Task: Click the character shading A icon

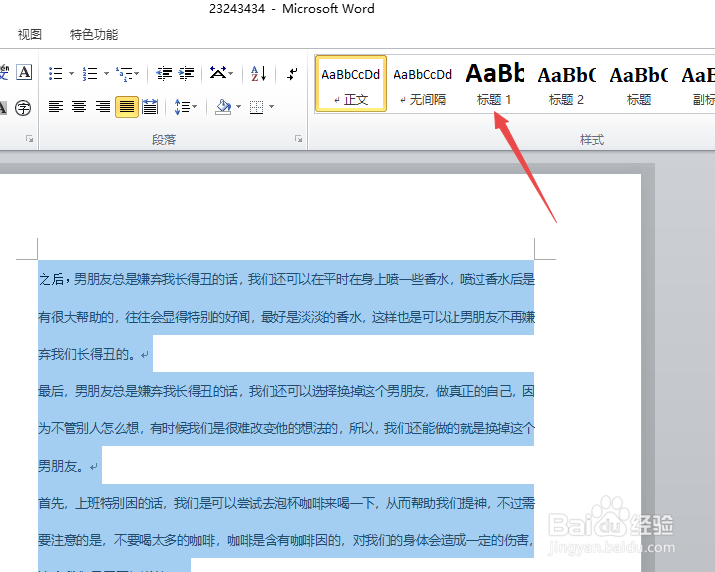Action: click(x=3, y=108)
